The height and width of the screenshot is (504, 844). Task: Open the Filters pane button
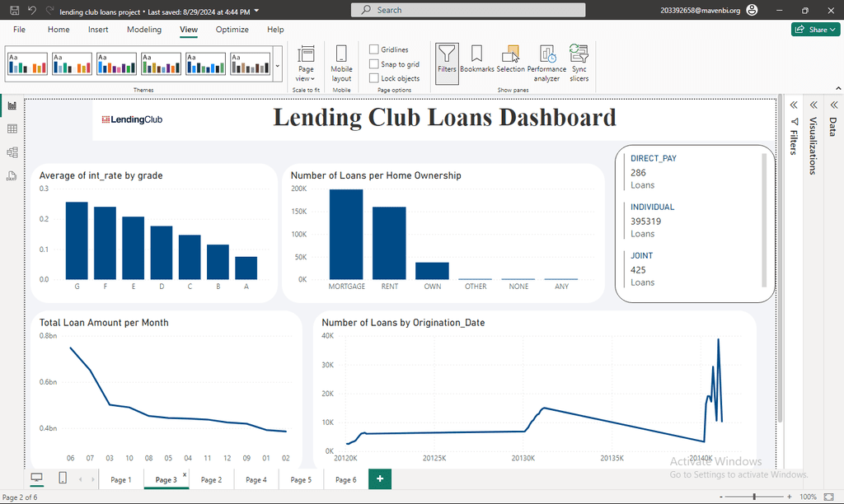[447, 63]
